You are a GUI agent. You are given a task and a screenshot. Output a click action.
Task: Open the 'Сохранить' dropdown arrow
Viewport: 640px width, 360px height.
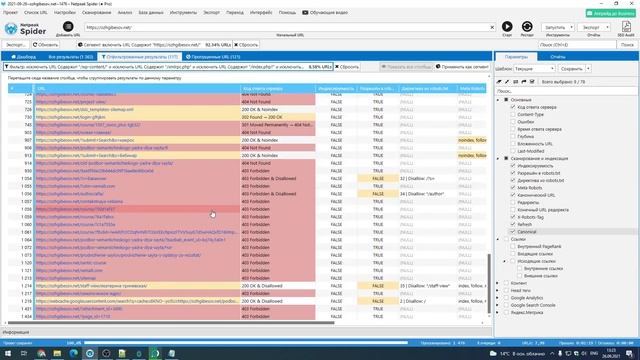click(588, 69)
